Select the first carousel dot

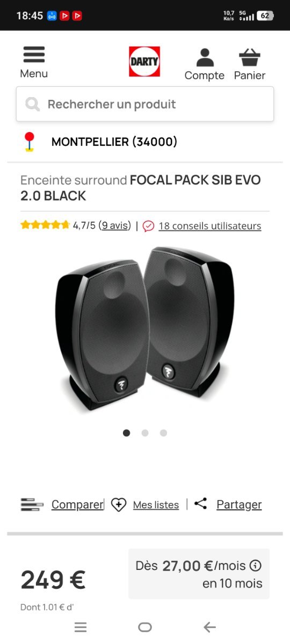tap(127, 433)
